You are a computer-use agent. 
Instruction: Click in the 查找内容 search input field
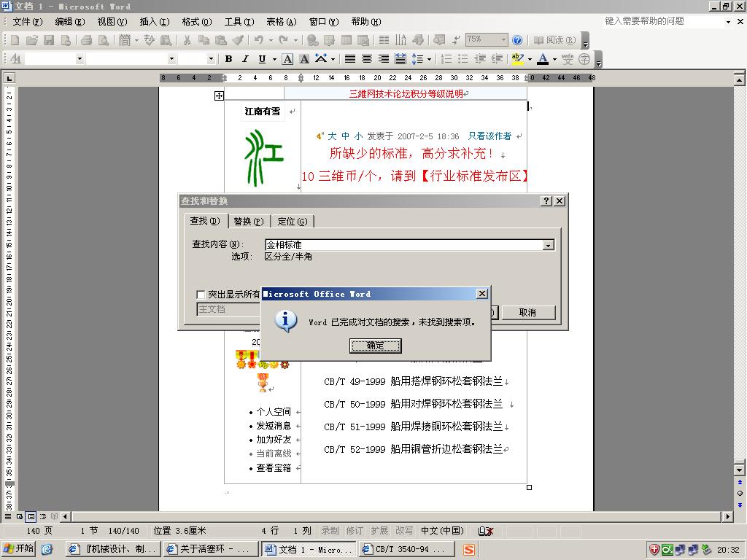click(404, 245)
